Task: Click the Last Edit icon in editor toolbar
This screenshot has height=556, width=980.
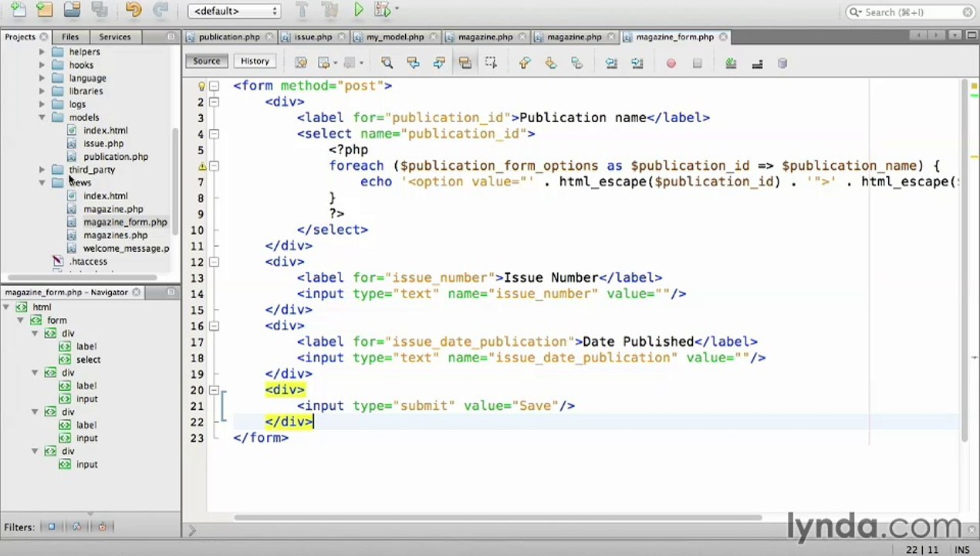Action: tap(301, 63)
